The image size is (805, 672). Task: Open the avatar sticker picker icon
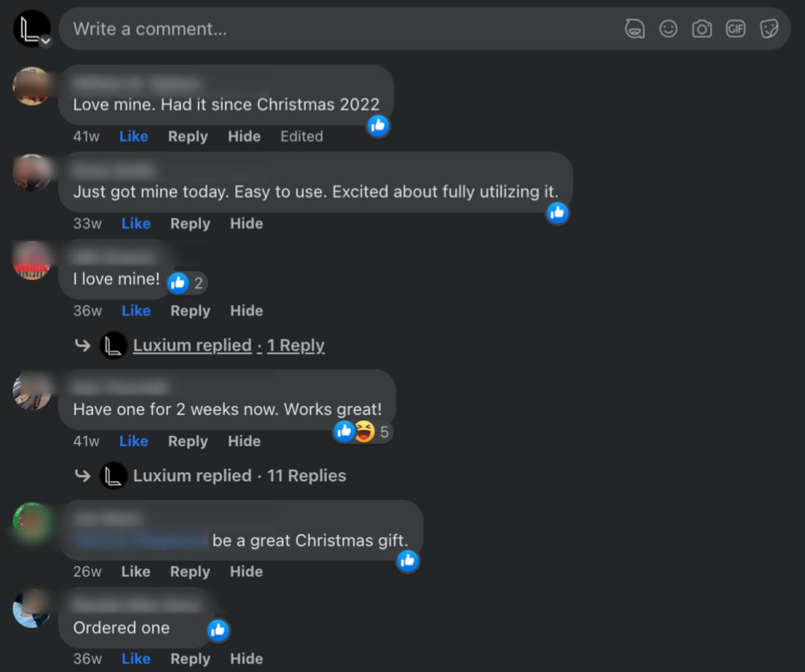click(635, 29)
